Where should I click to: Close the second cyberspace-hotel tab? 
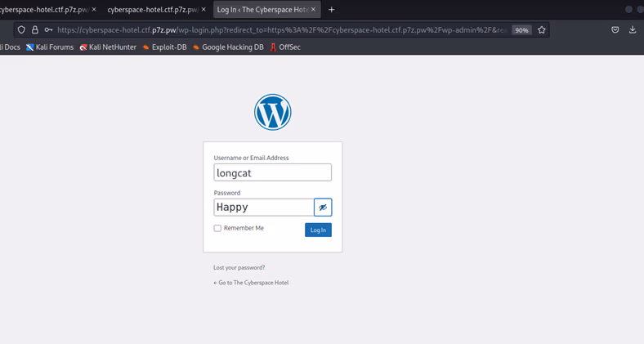click(203, 10)
